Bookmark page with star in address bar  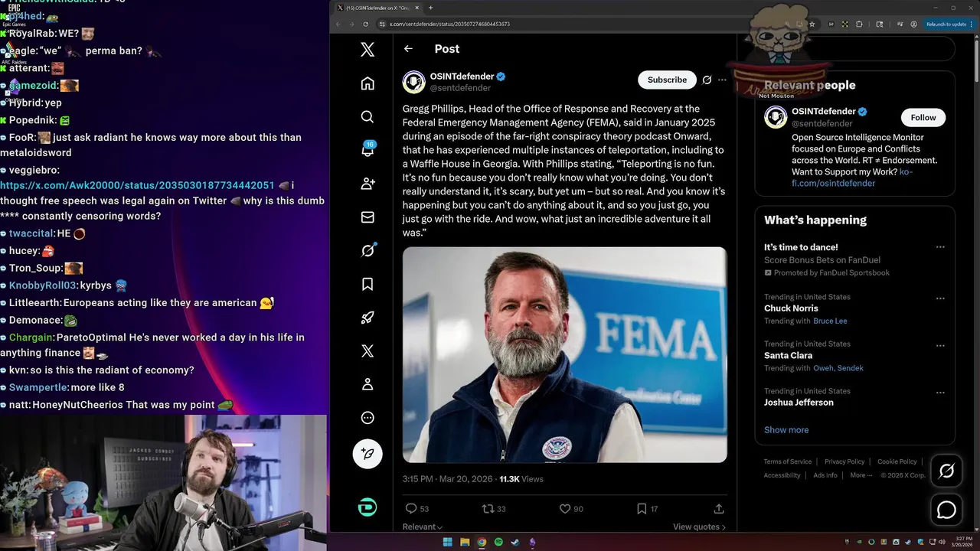[x=812, y=24]
